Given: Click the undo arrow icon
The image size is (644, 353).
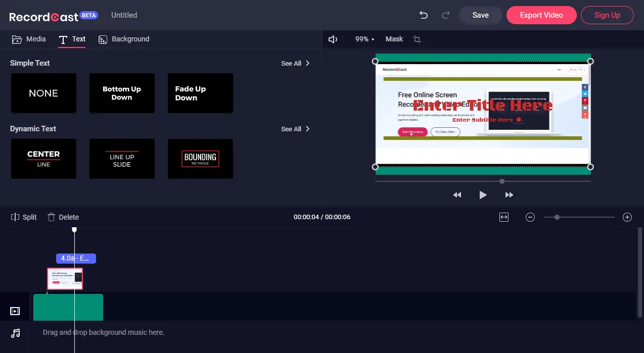Looking at the screenshot, I should pos(424,15).
